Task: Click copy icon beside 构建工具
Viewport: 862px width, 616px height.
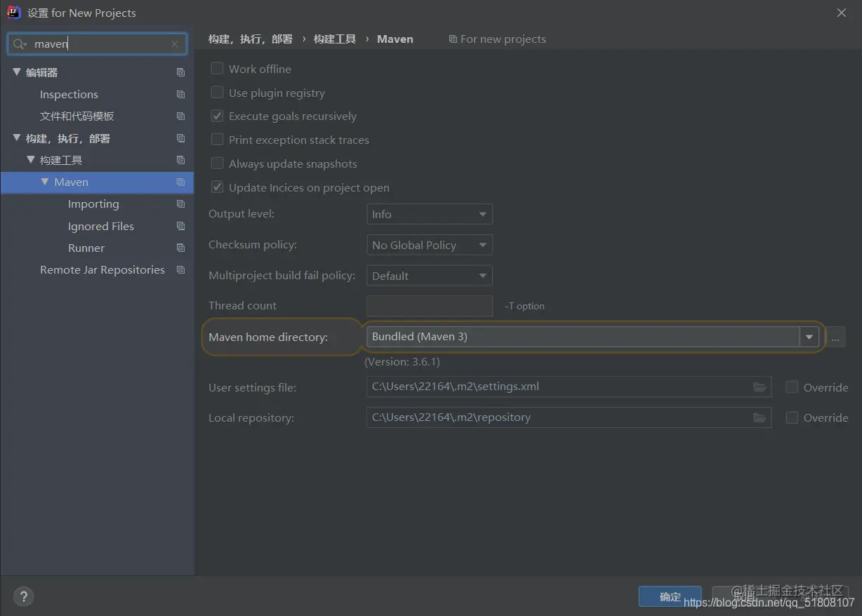Action: (180, 160)
